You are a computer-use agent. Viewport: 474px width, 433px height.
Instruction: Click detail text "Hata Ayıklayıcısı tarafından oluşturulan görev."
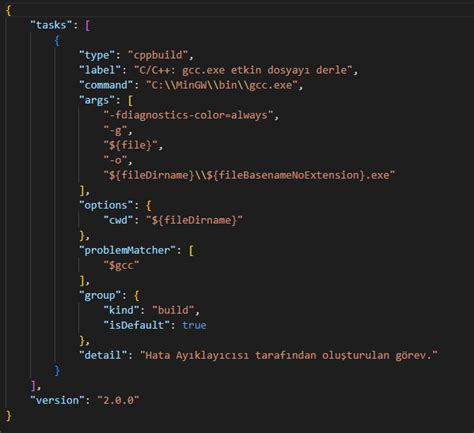pos(289,355)
